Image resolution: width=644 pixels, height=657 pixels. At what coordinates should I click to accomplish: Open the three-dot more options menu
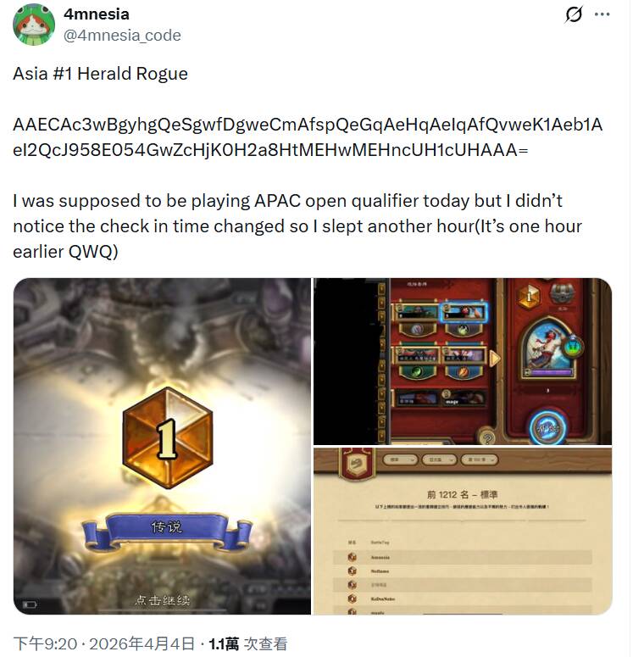coord(602,14)
